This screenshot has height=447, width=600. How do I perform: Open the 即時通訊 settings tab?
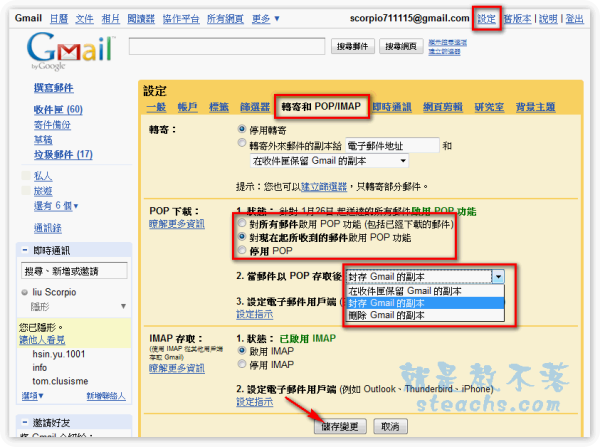392,107
